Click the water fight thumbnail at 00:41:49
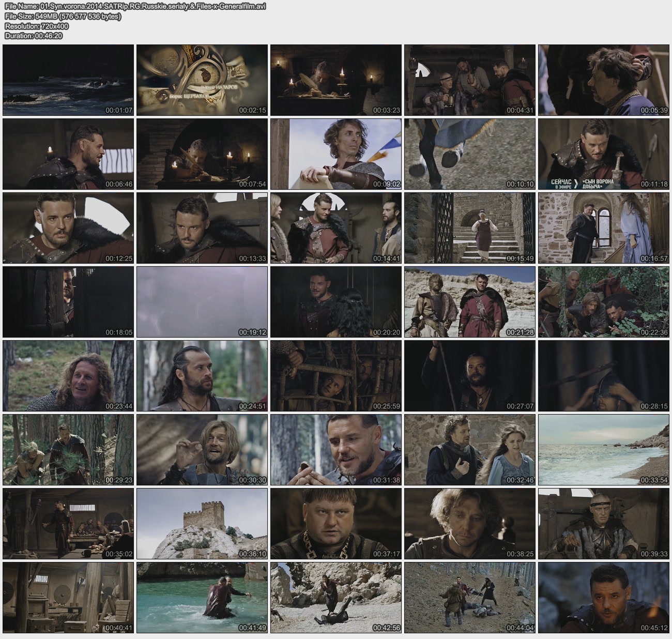This screenshot has height=639, width=672. 202,598
